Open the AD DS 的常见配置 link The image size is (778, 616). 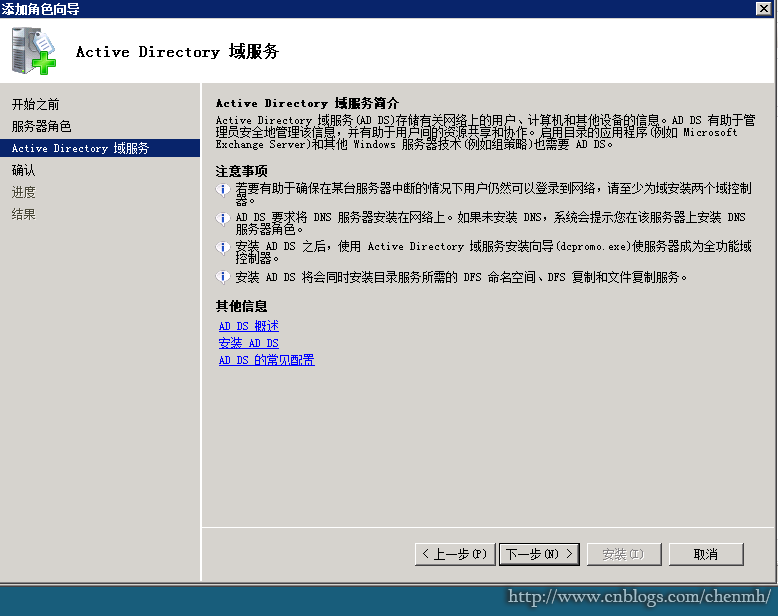(x=266, y=360)
